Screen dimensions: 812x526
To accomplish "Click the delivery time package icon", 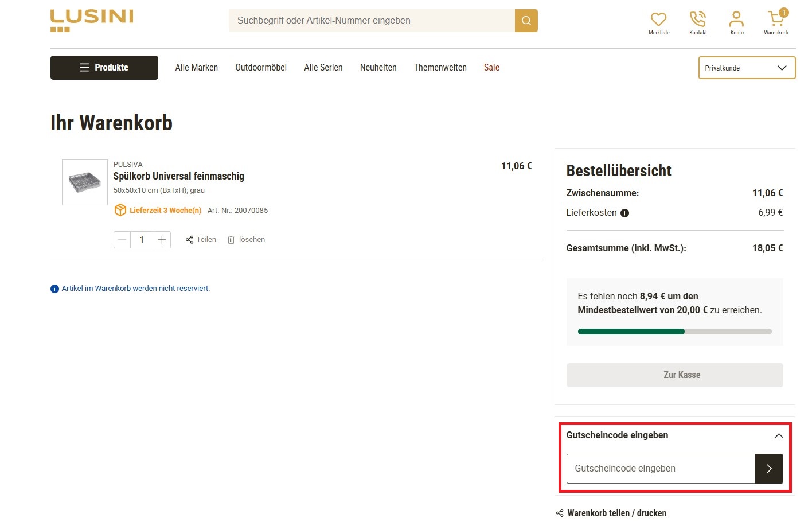I will pos(120,210).
